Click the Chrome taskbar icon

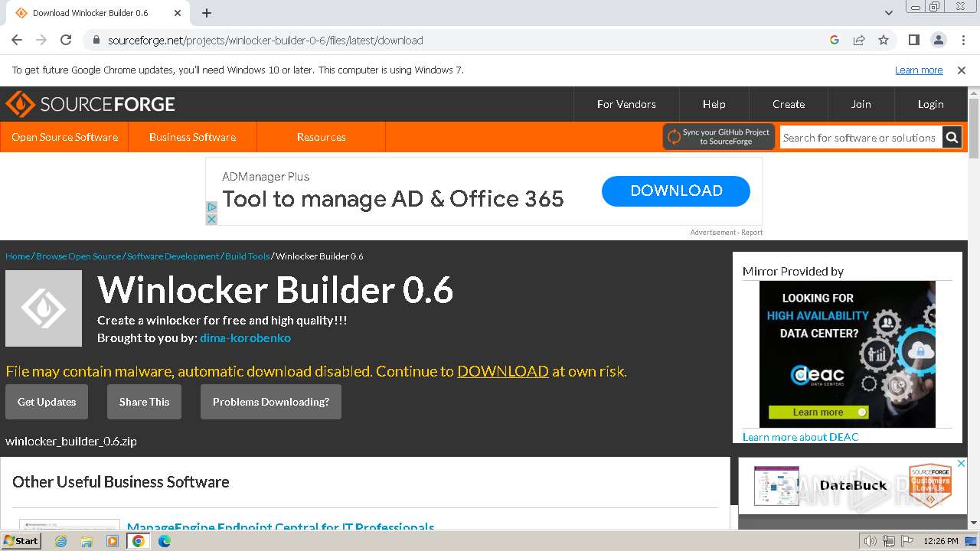(x=139, y=541)
